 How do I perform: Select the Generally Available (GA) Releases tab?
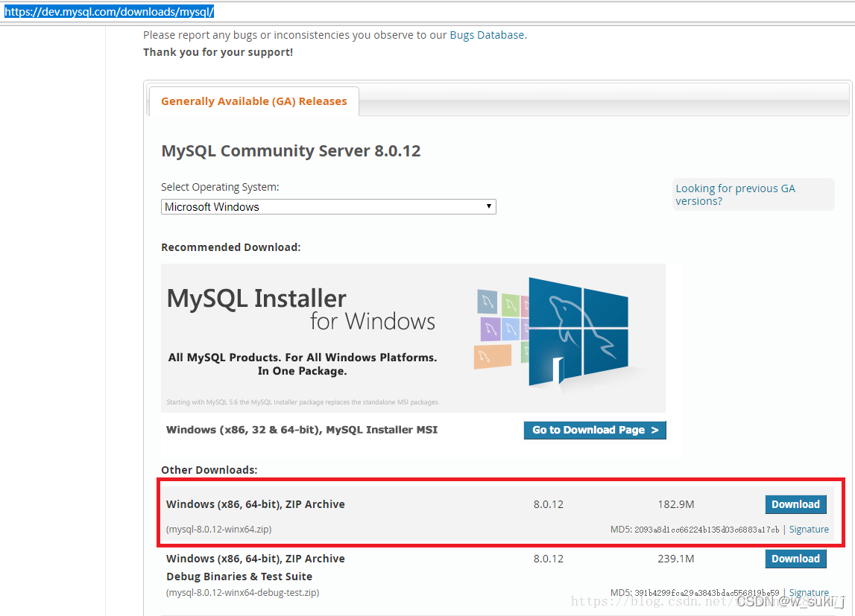coord(253,101)
